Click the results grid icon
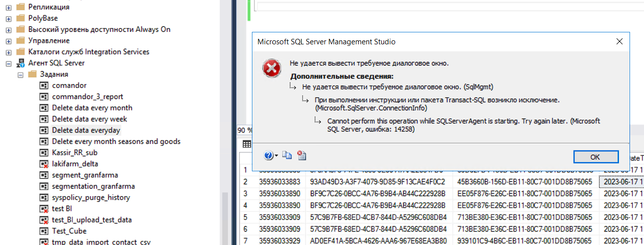The width and height of the screenshot is (644, 245). [x=246, y=144]
